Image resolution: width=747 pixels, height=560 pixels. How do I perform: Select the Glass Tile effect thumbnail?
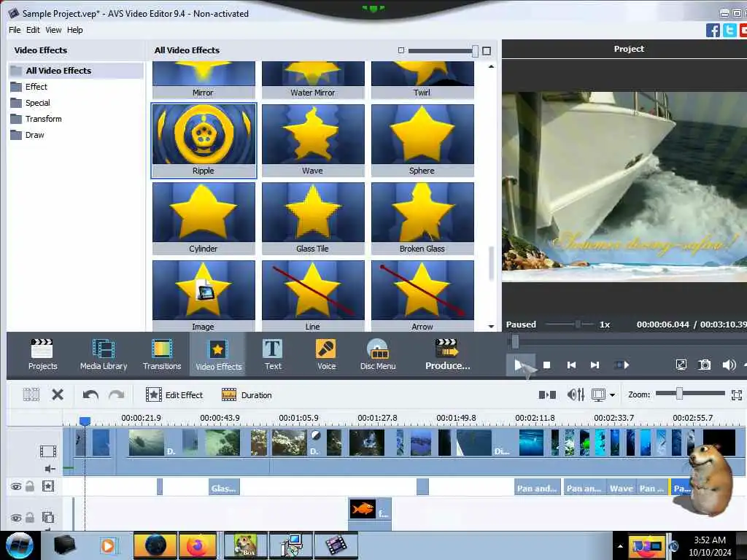pos(313,219)
